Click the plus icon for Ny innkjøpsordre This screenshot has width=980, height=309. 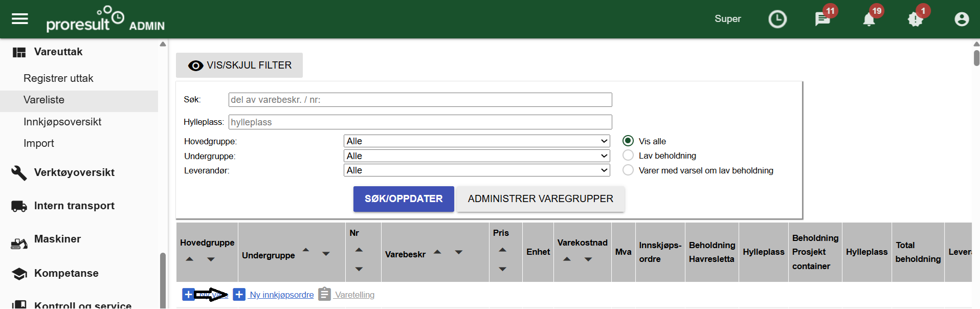(239, 294)
